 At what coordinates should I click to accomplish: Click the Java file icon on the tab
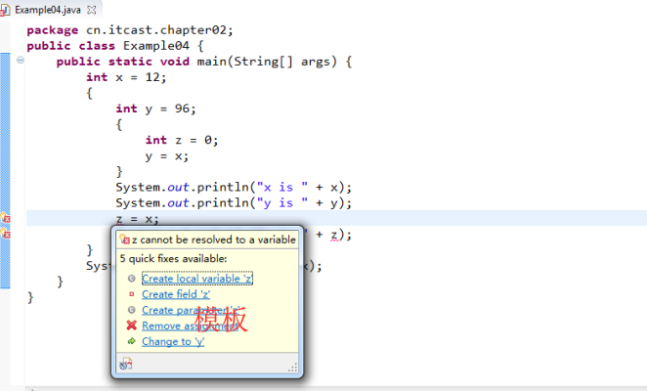click(5, 10)
